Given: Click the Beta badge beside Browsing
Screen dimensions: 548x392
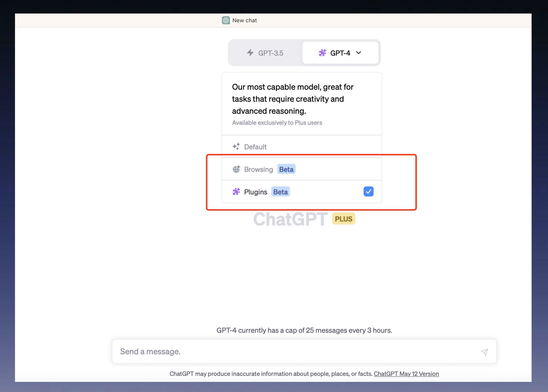Looking at the screenshot, I should pyautogui.click(x=286, y=169).
